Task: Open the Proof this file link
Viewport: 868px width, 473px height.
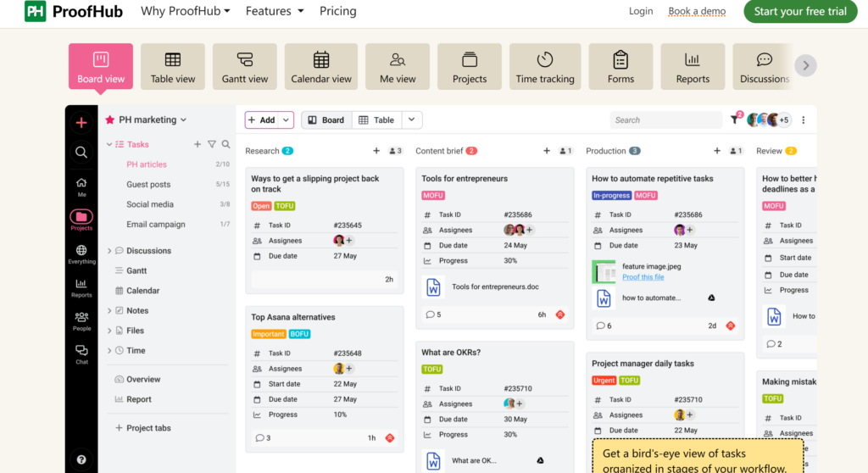Action: point(643,277)
